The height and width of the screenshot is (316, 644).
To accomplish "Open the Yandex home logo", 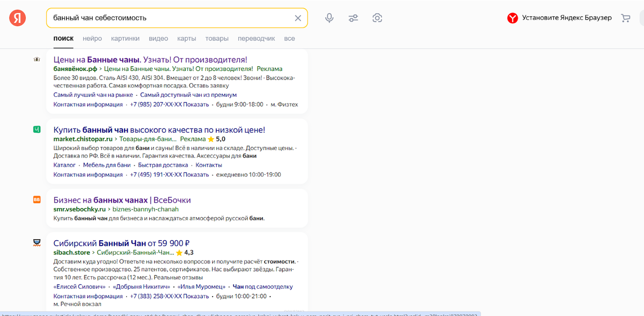I will [x=17, y=18].
